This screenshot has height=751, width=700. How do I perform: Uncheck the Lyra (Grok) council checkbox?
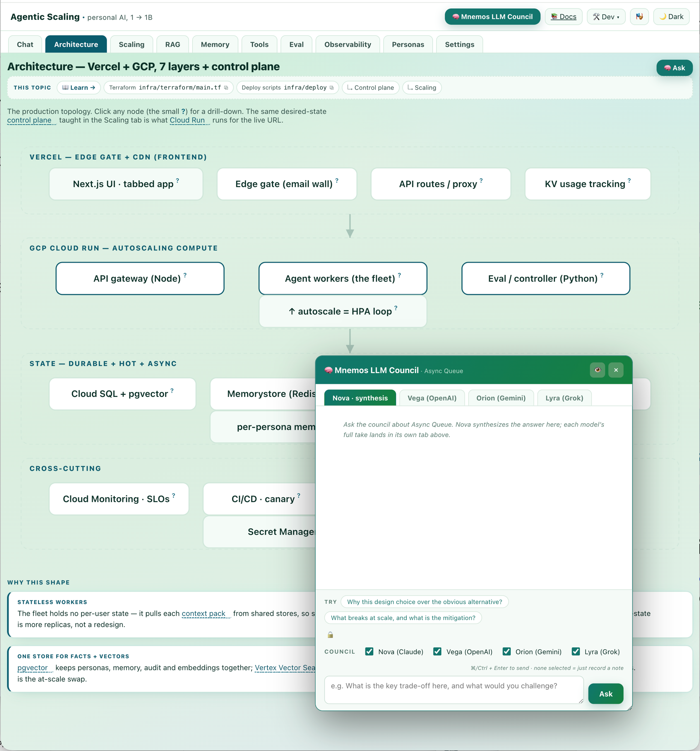click(576, 651)
